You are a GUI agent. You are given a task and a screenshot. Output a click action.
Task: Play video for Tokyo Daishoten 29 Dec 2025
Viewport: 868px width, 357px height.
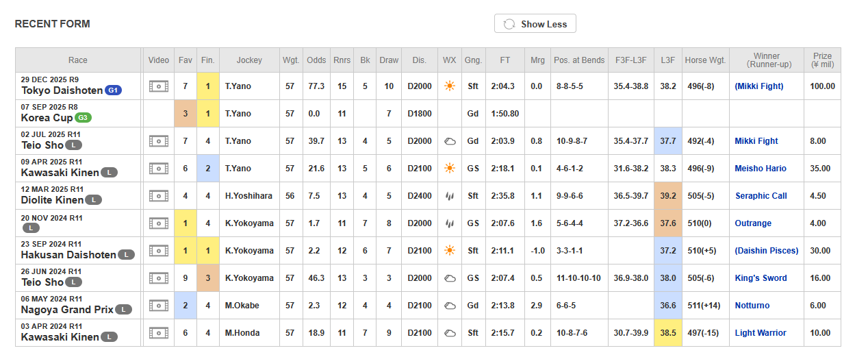(158, 86)
